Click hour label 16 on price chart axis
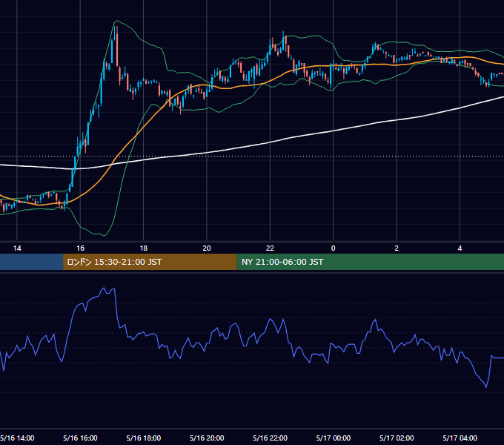Viewport: 504px width, 445px height. (80, 248)
